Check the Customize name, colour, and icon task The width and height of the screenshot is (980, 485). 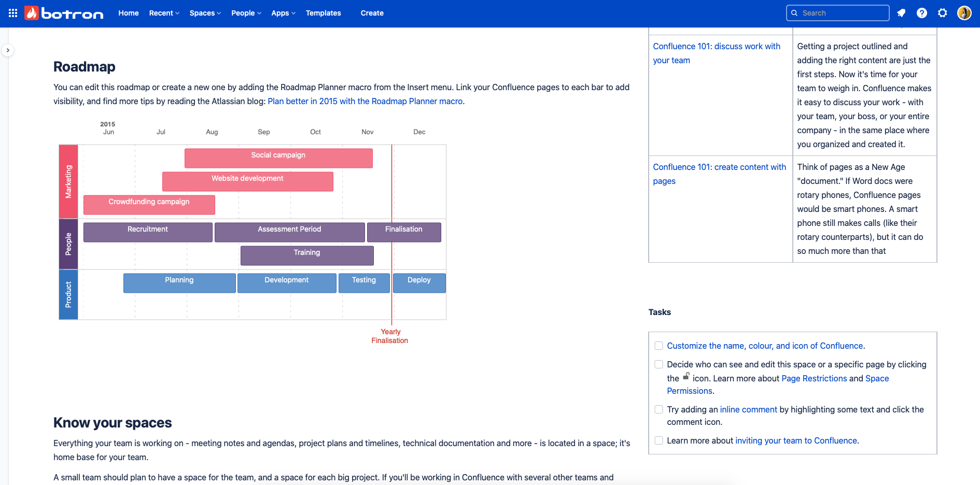659,346
